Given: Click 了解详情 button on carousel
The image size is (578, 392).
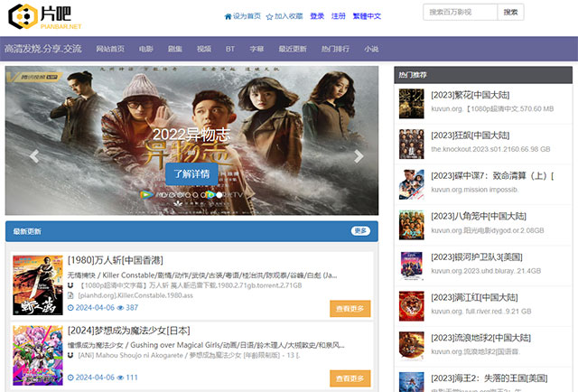Looking at the screenshot, I should (x=191, y=173).
